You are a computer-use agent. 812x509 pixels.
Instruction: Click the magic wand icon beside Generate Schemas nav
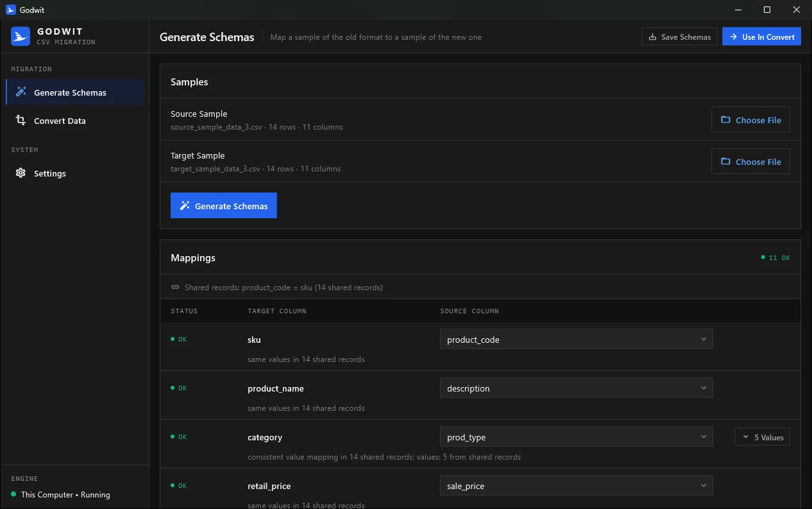[x=21, y=92]
